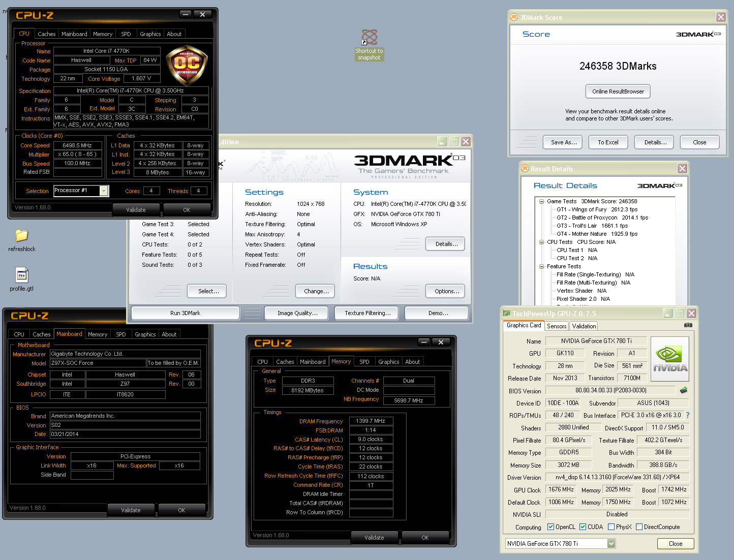Click the BIOS Version field in GPU-Z

coord(610,390)
